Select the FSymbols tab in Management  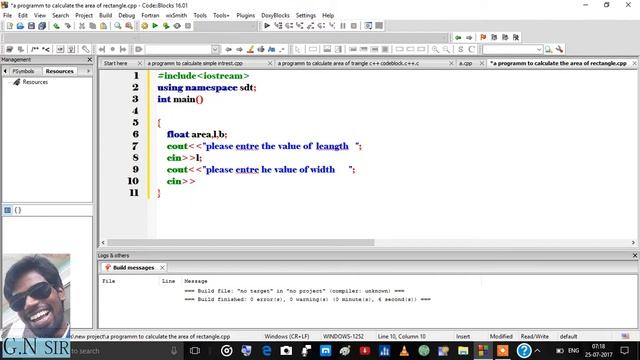tap(23, 71)
